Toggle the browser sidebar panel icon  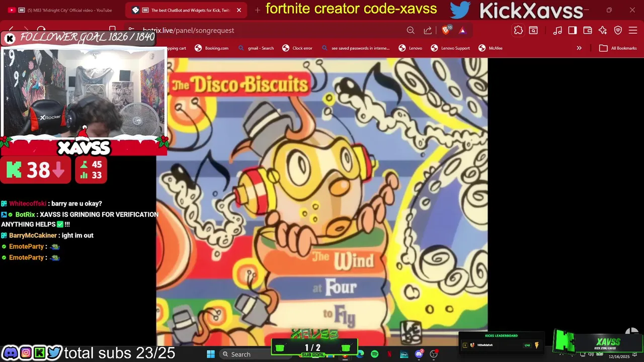573,30
